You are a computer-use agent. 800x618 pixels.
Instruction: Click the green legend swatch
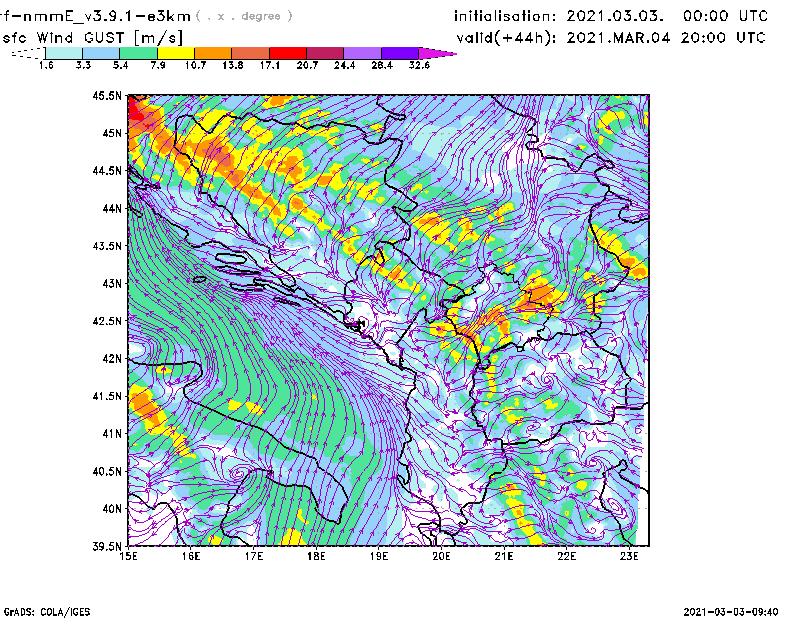(x=138, y=53)
